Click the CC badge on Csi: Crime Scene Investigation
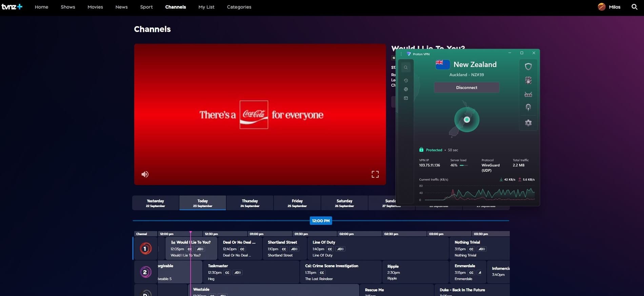 click(322, 273)
